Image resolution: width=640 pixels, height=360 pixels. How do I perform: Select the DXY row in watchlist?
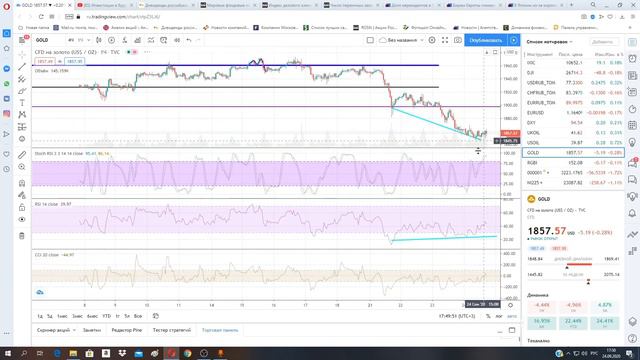tap(573, 122)
